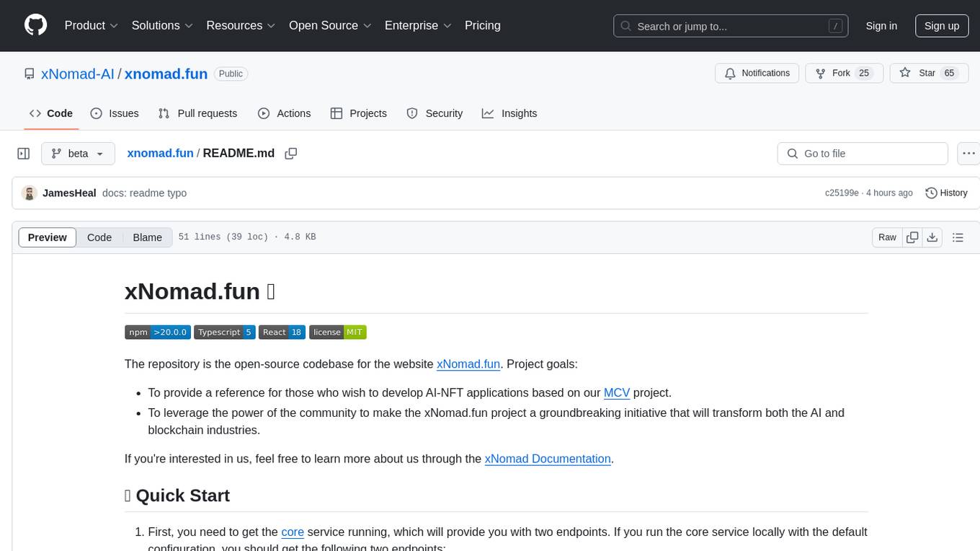Select the Blame view

pyautogui.click(x=148, y=237)
